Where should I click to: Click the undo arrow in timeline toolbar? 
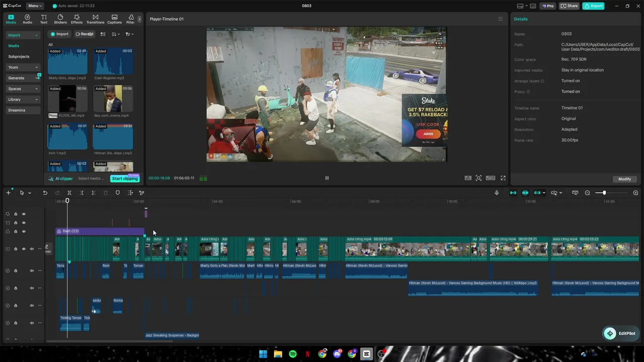point(45,193)
